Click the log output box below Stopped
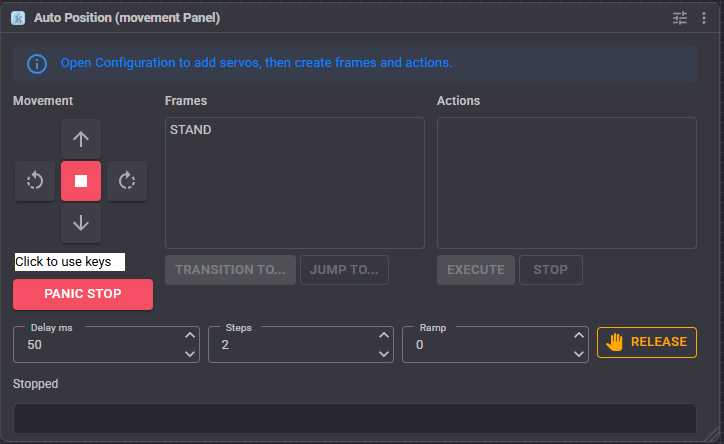This screenshot has height=444, width=724. [355, 419]
